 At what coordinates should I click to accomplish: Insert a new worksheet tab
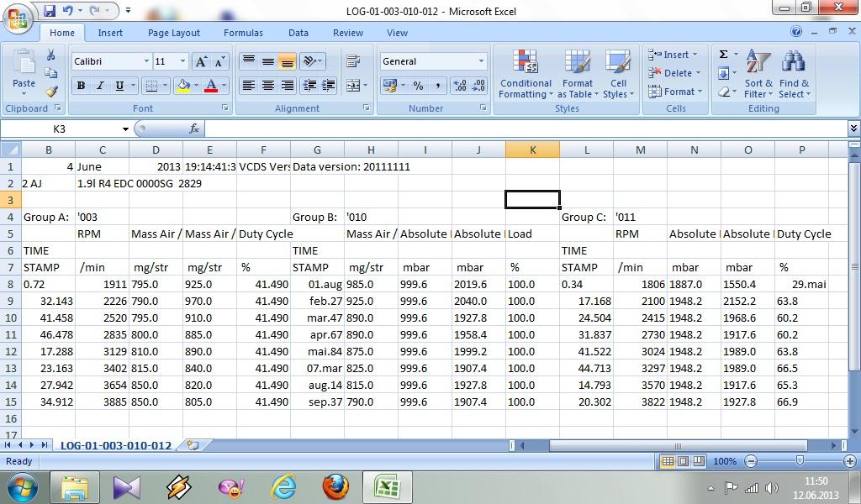[193, 445]
